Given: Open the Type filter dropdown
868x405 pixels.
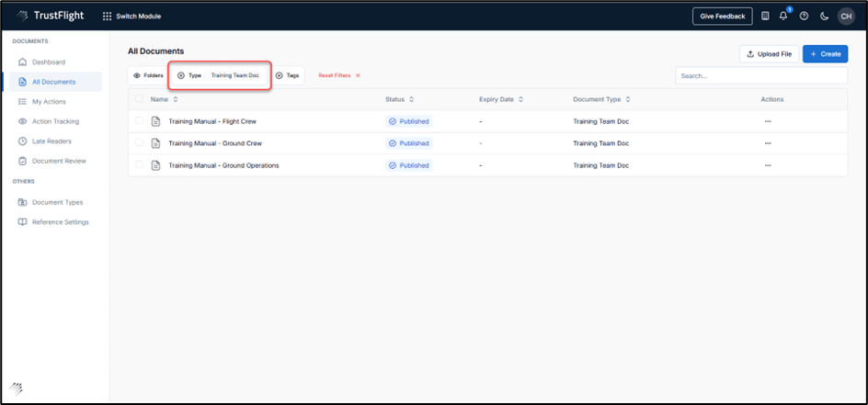Looking at the screenshot, I should click(219, 75).
